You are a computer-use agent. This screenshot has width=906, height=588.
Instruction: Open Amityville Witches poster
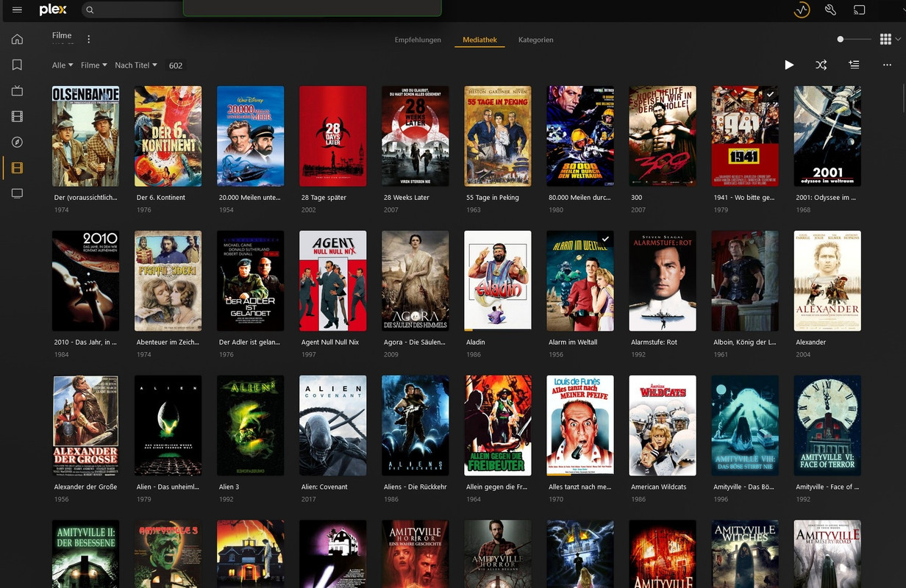[x=745, y=554]
